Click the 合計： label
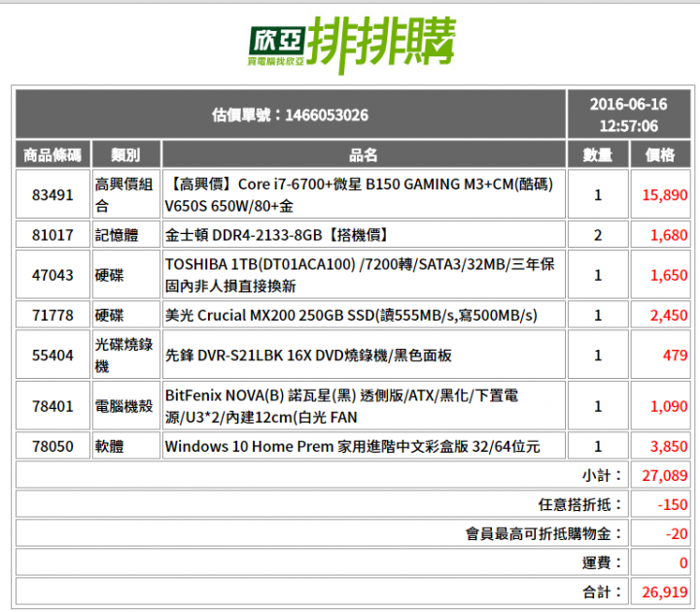The height and width of the screenshot is (612, 700). pos(602,592)
